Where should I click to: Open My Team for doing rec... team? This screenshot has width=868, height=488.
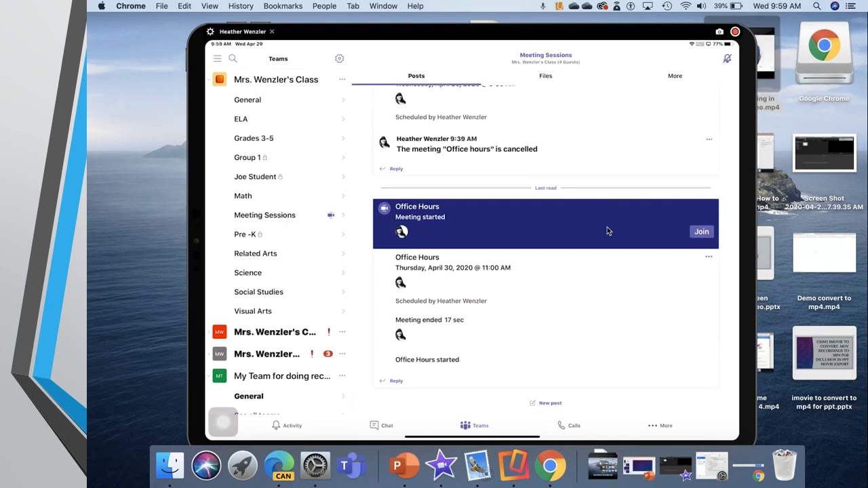pos(282,376)
